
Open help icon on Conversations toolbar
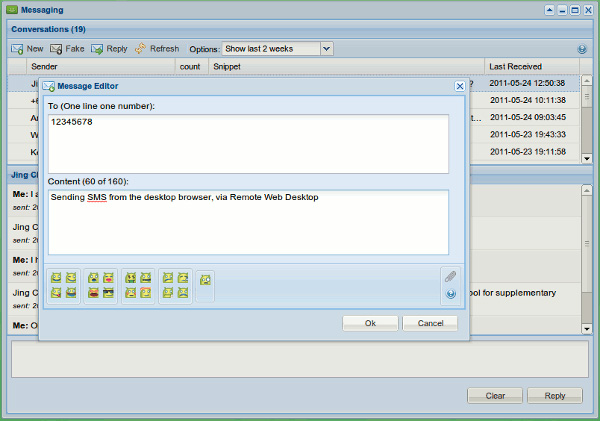coord(582,49)
